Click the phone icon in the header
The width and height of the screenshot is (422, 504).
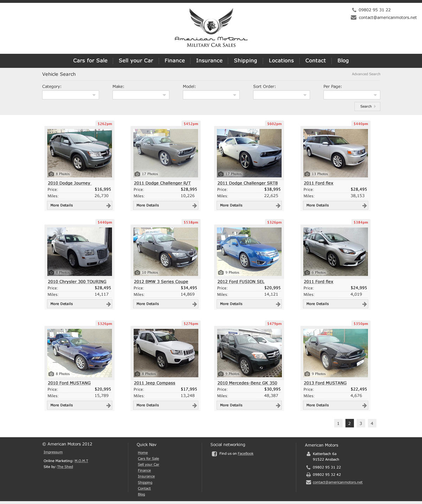[354, 10]
